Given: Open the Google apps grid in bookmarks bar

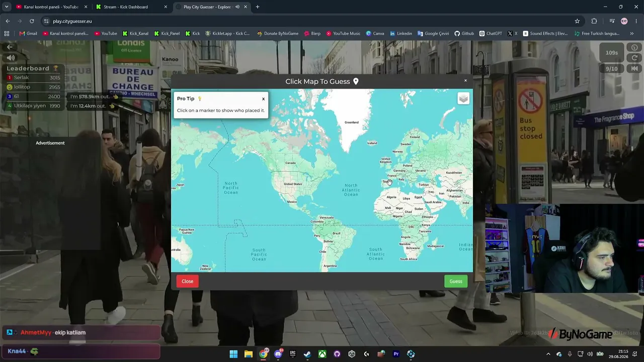Looking at the screenshot, I should [x=7, y=34].
